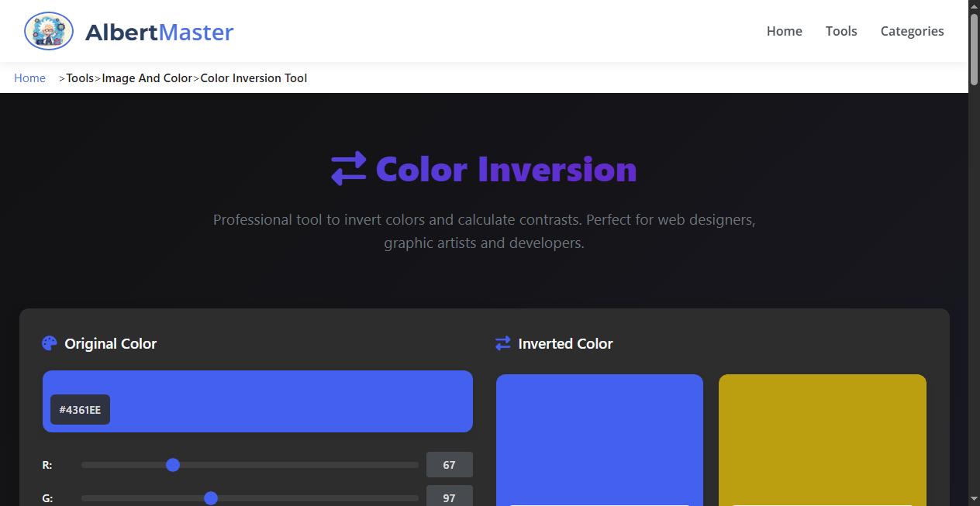Click the AlbertMaster brand name text
This screenshot has width=980, height=506.
click(x=159, y=32)
